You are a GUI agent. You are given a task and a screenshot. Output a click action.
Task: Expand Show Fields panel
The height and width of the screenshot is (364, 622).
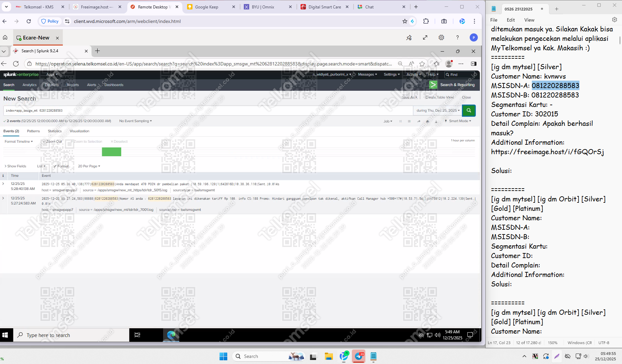click(x=15, y=166)
